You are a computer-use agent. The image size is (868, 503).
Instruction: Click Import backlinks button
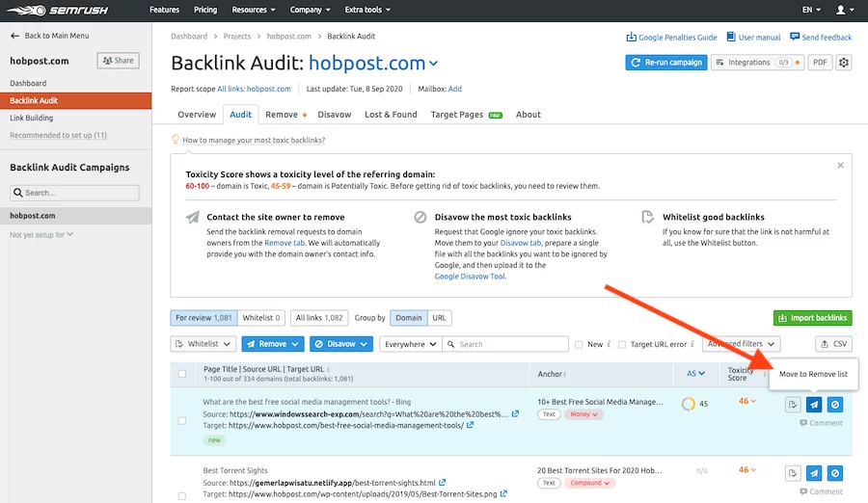coord(813,318)
